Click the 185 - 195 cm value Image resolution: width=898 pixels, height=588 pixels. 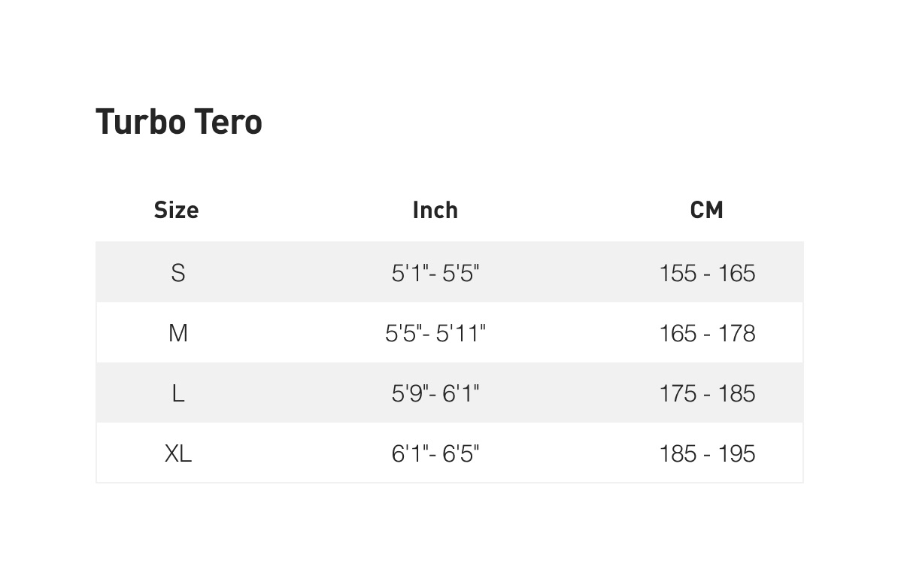coord(707,453)
